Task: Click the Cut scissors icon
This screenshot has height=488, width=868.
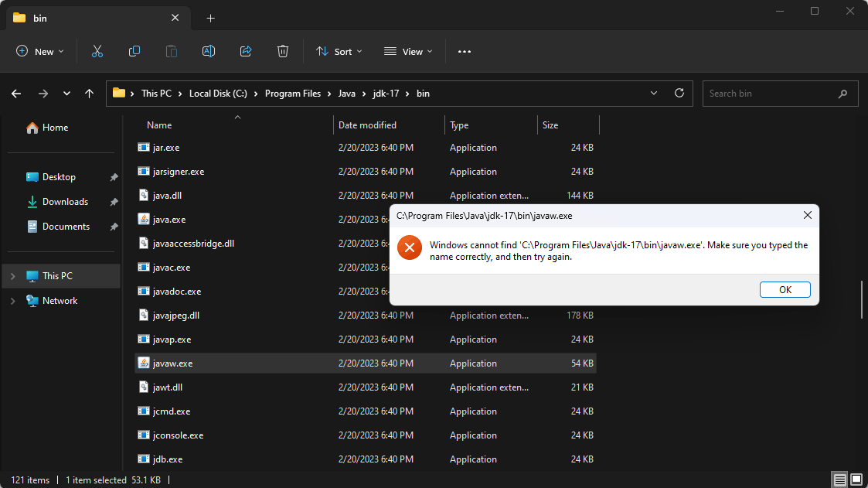Action: coord(97,51)
